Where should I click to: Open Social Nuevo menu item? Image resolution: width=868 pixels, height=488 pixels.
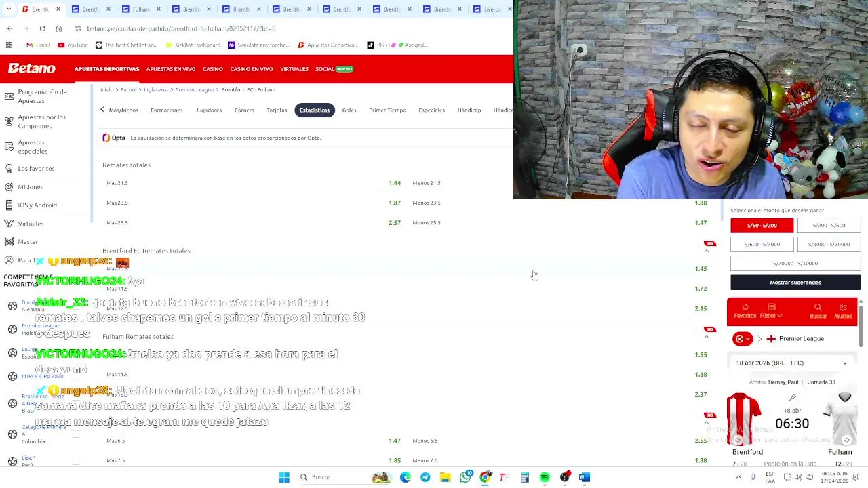click(x=334, y=69)
